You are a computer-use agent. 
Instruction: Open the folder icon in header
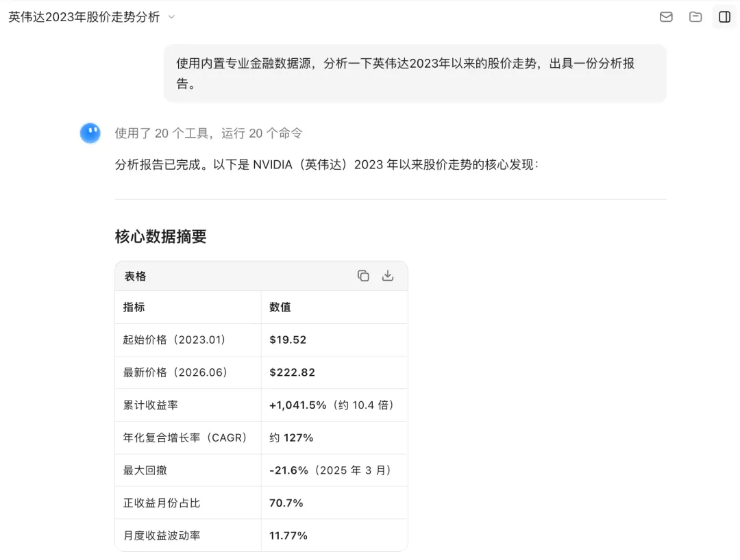pyautogui.click(x=695, y=17)
